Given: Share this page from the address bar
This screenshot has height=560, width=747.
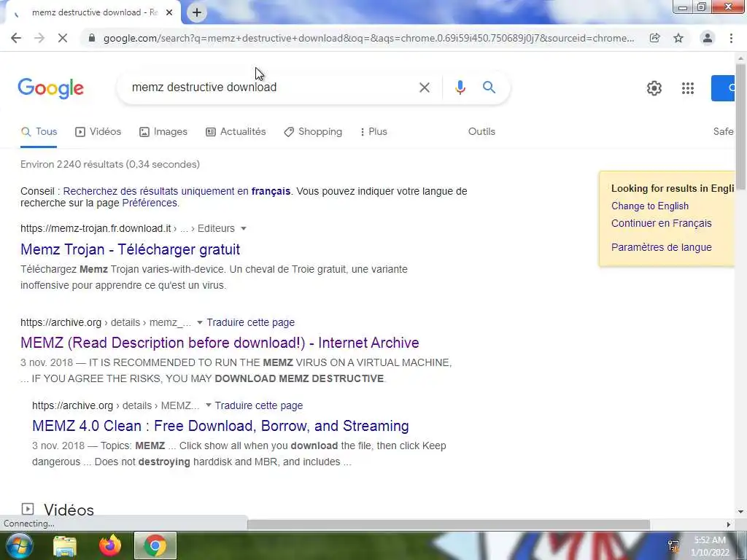Looking at the screenshot, I should pyautogui.click(x=655, y=38).
